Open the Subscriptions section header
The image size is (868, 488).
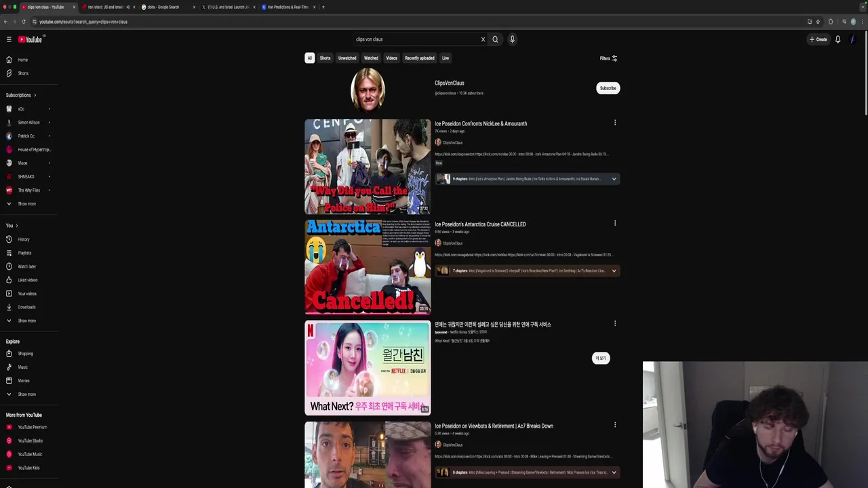tap(21, 95)
